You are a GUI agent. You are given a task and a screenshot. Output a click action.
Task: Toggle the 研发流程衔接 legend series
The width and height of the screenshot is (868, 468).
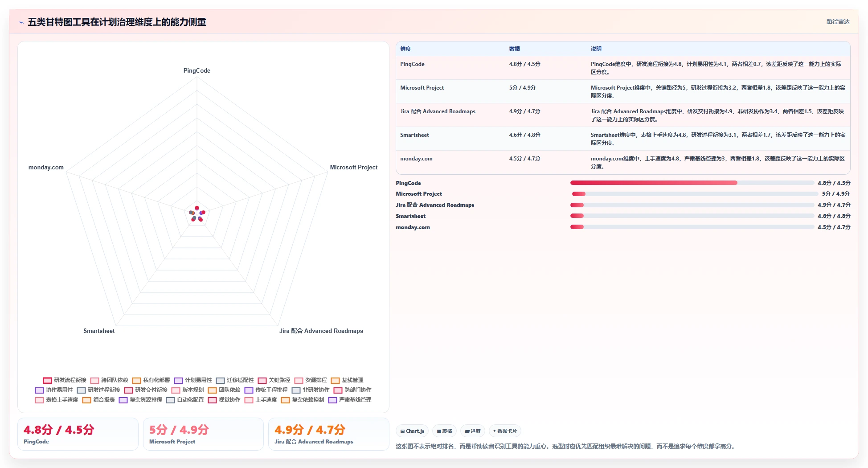click(x=65, y=380)
